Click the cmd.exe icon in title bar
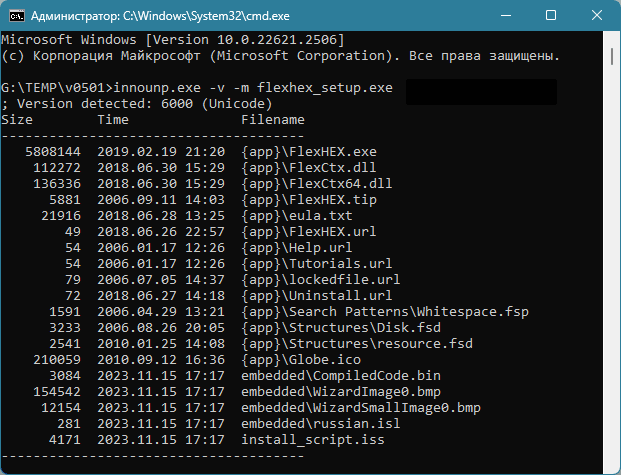The height and width of the screenshot is (475, 621). tap(17, 16)
